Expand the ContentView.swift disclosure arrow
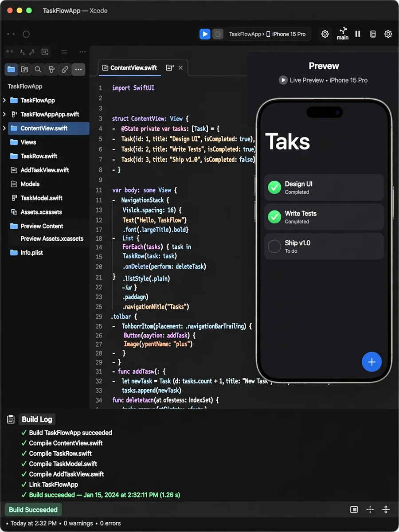 point(4,128)
